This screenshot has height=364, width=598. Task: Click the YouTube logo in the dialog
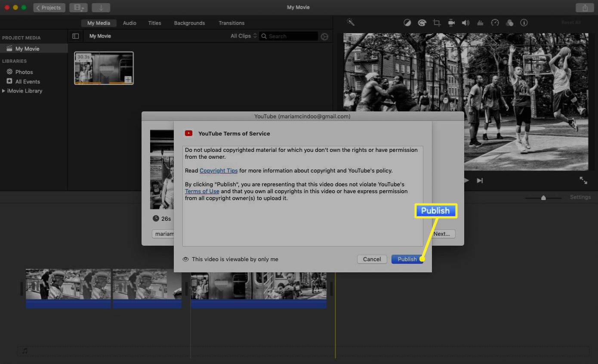(x=188, y=133)
